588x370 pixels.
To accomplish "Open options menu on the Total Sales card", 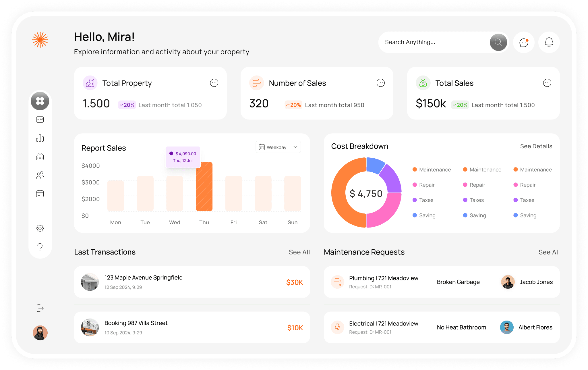I will pos(547,83).
